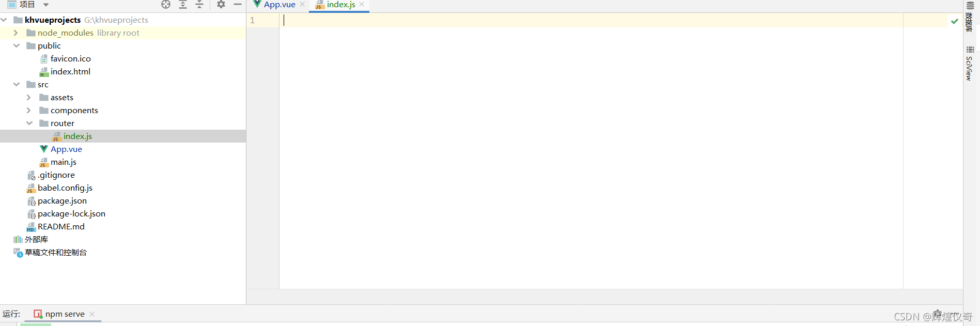Expand the node_modules folder
The height and width of the screenshot is (326, 980).
[15, 33]
